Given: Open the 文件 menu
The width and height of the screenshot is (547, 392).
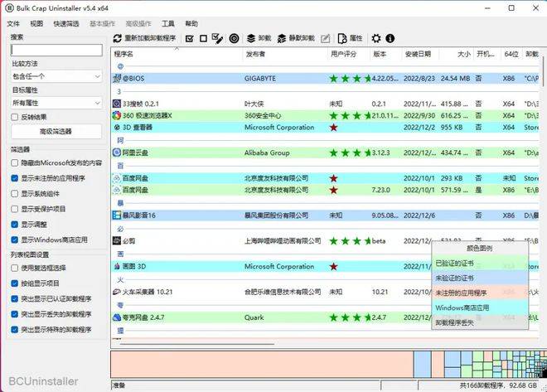Looking at the screenshot, I should coord(13,24).
